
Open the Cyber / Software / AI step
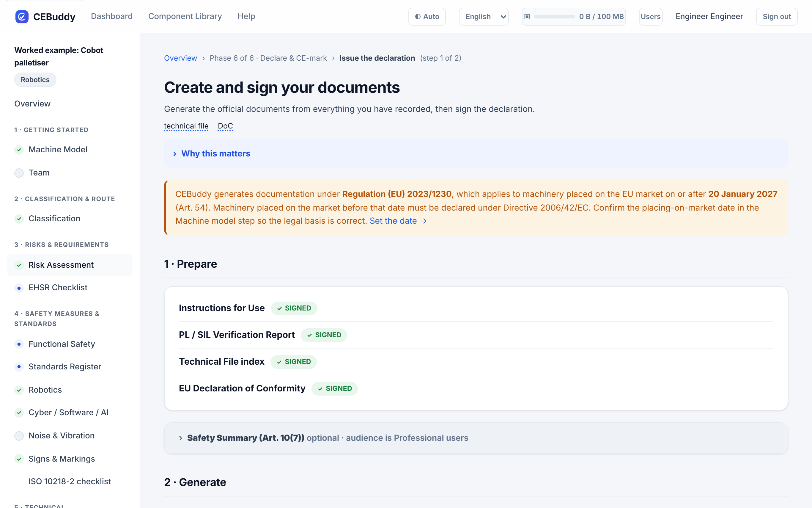(70, 413)
